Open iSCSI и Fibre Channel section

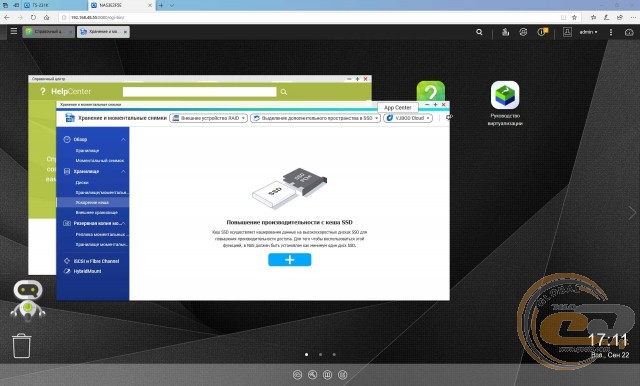coord(92,261)
